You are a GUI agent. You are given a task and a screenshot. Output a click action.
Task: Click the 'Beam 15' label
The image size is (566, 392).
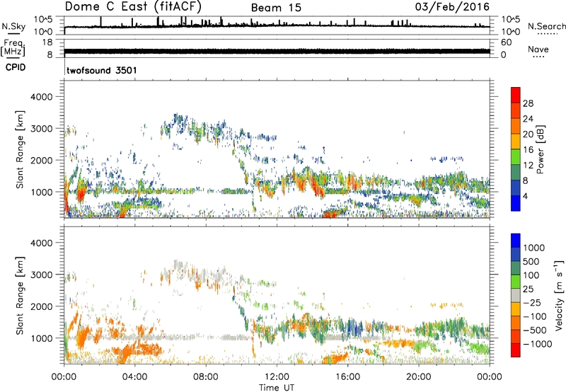point(276,8)
